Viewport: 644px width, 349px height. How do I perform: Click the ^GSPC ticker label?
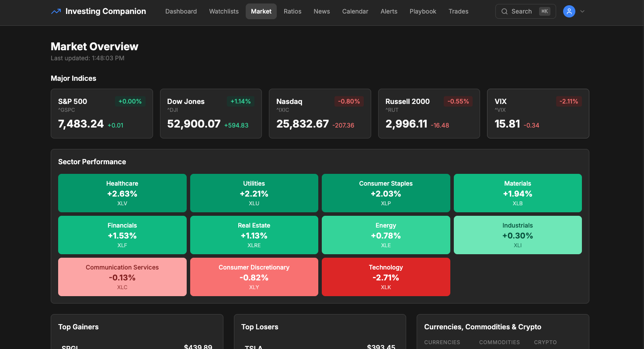pyautogui.click(x=66, y=110)
